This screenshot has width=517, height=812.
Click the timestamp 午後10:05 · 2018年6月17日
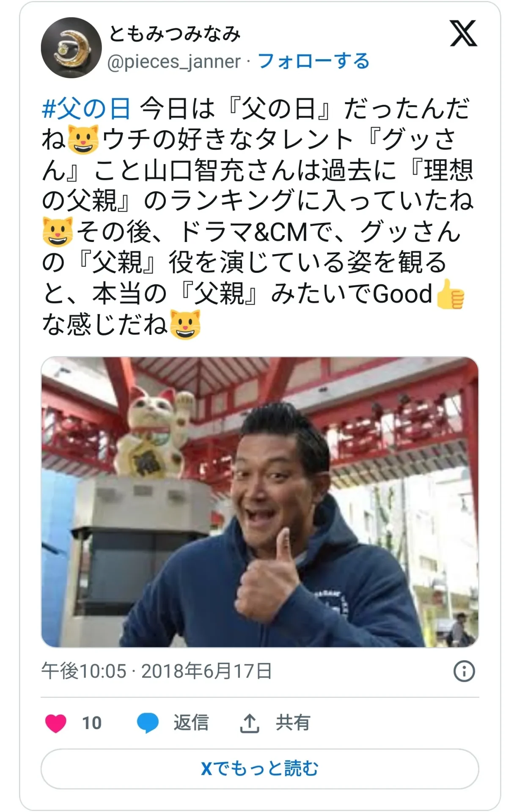coord(157,671)
